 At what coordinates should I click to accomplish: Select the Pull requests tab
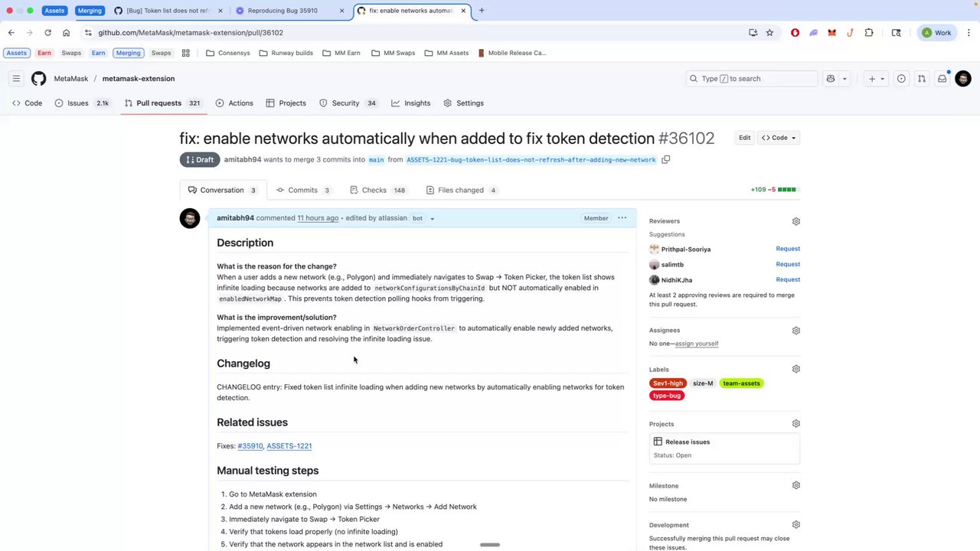click(x=162, y=103)
